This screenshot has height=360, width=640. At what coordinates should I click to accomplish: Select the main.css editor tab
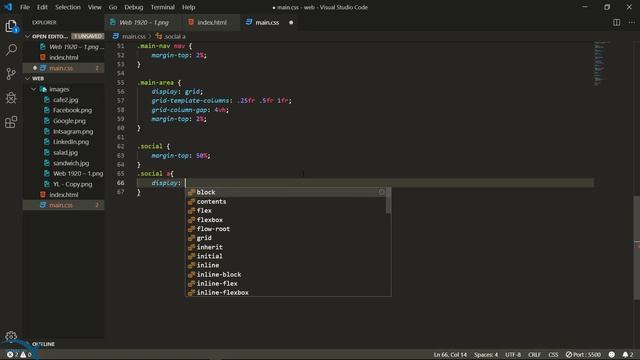267,22
